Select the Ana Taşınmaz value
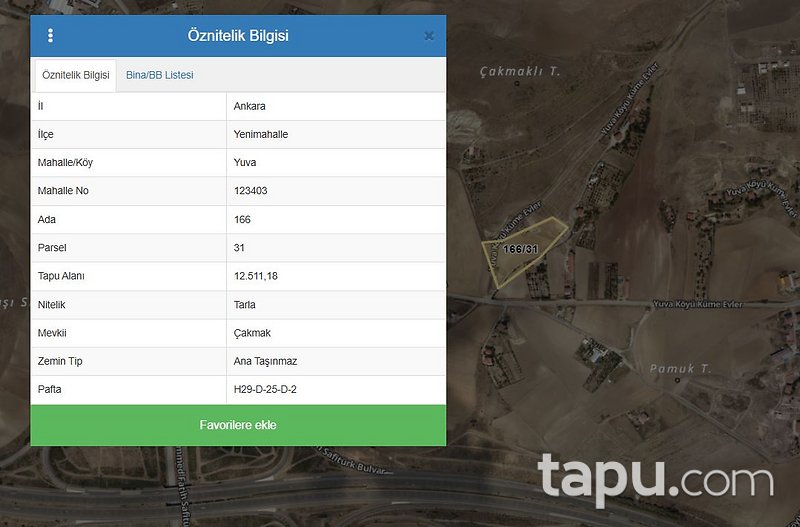Viewport: 800px width, 527px height. click(x=265, y=360)
